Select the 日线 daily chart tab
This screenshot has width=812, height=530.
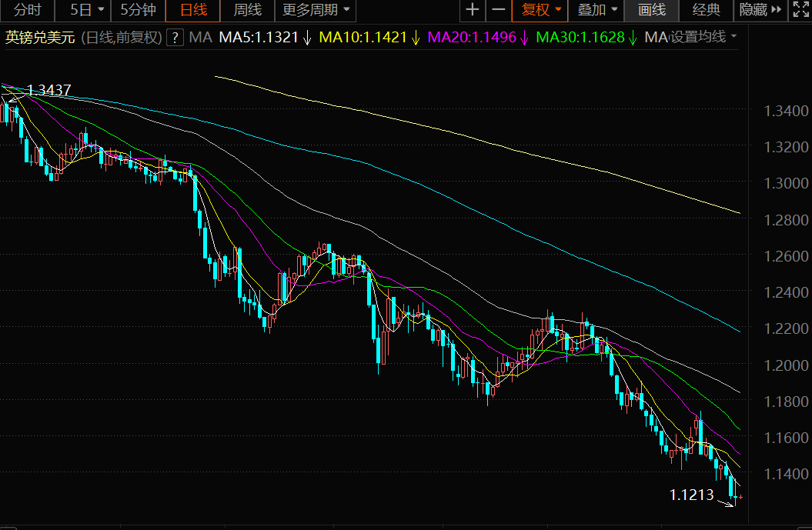click(x=193, y=10)
